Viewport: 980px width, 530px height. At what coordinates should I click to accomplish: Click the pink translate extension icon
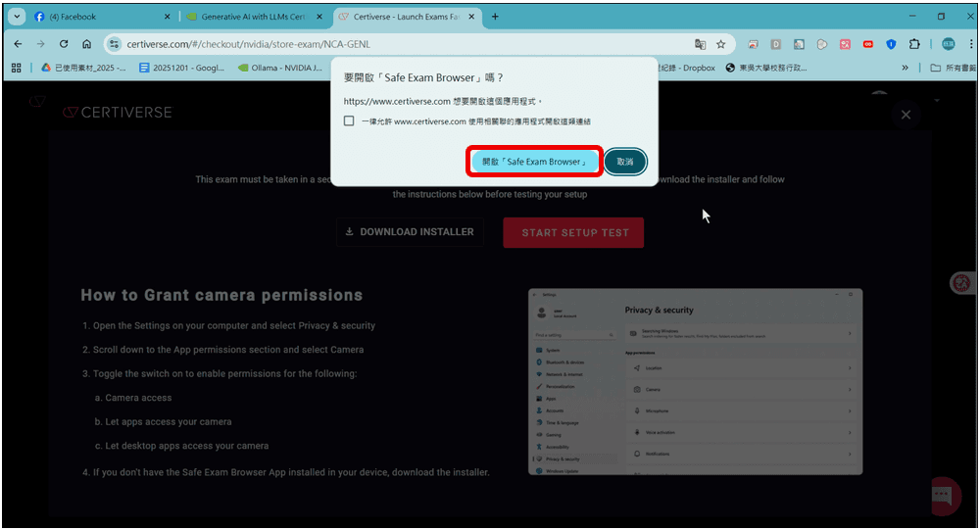(x=845, y=44)
